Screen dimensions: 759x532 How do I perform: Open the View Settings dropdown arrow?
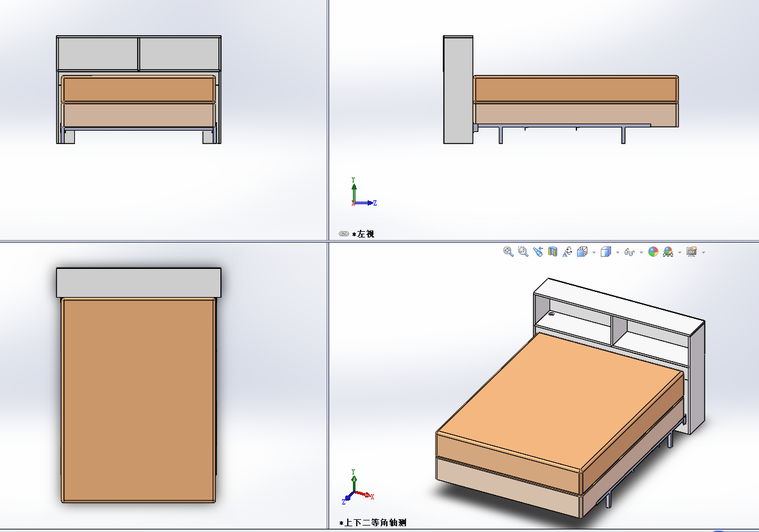[x=703, y=252]
